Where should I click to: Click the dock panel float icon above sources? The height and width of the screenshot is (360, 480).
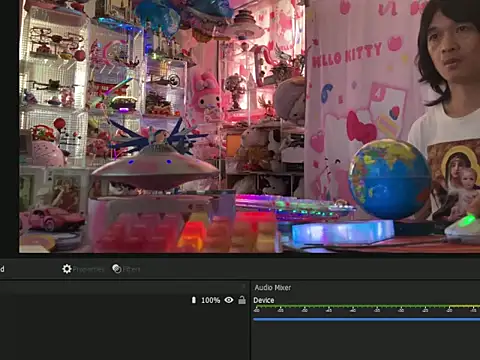(244, 286)
